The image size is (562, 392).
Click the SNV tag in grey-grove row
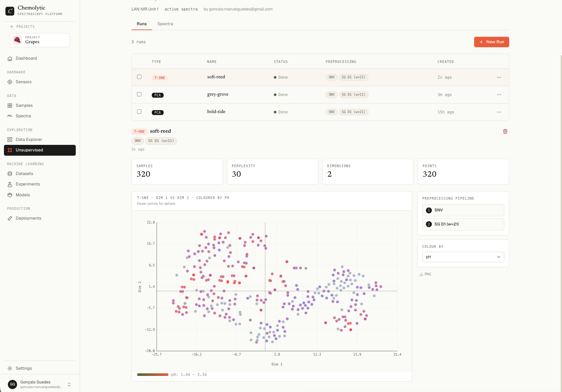click(331, 95)
